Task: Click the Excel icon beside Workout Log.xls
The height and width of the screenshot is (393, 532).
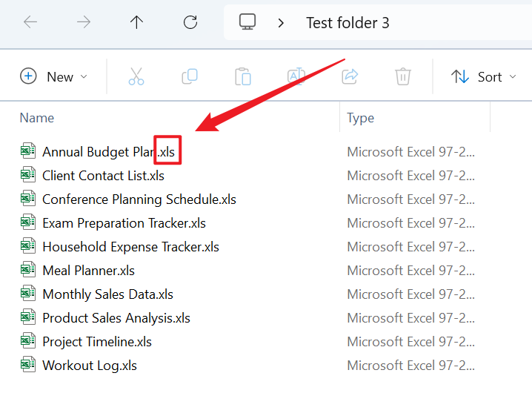Action: click(x=28, y=365)
